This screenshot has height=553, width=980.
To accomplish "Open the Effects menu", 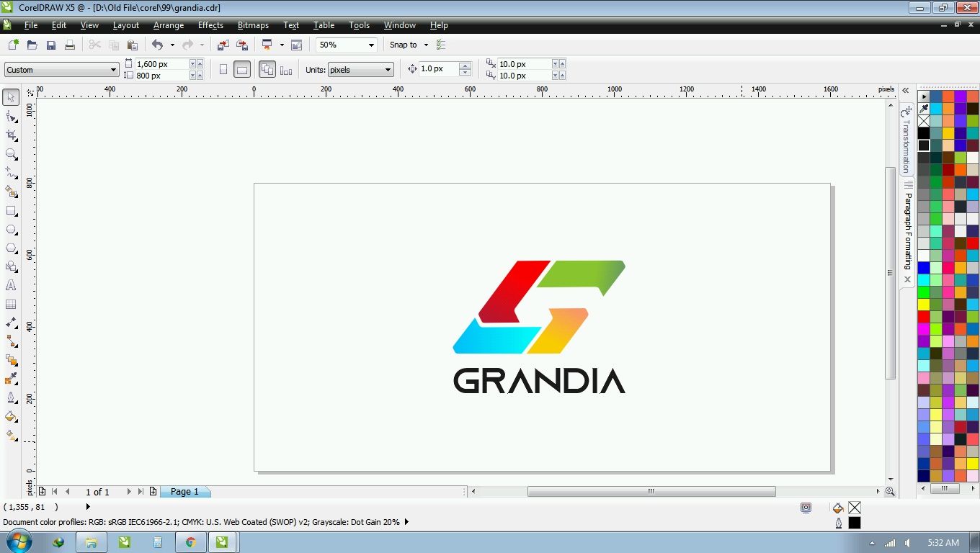I will pyautogui.click(x=210, y=25).
